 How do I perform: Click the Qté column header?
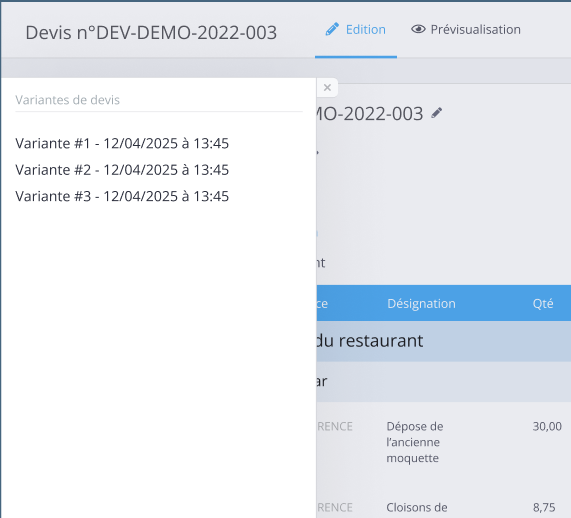coord(543,303)
